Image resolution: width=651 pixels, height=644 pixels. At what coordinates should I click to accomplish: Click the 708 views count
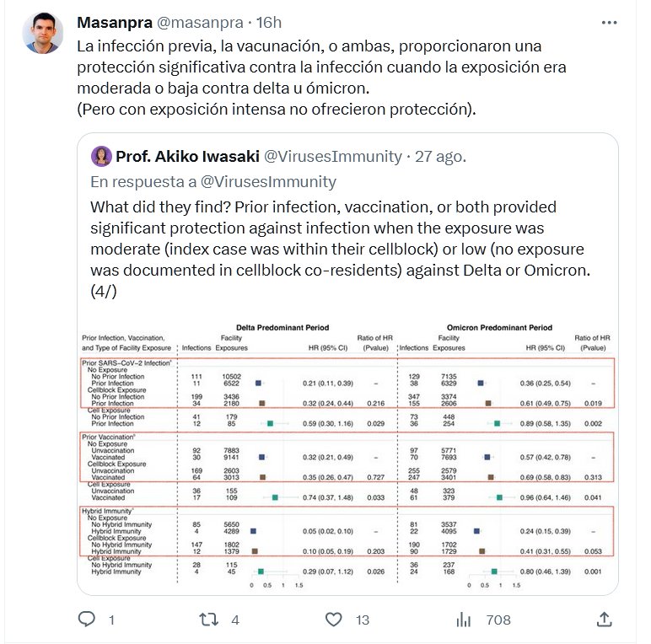pyautogui.click(x=498, y=620)
